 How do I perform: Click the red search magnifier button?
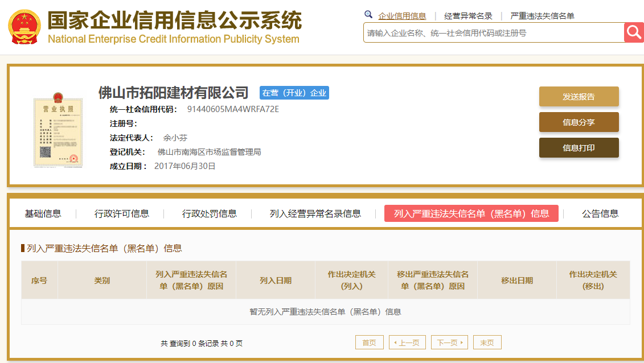point(634,32)
